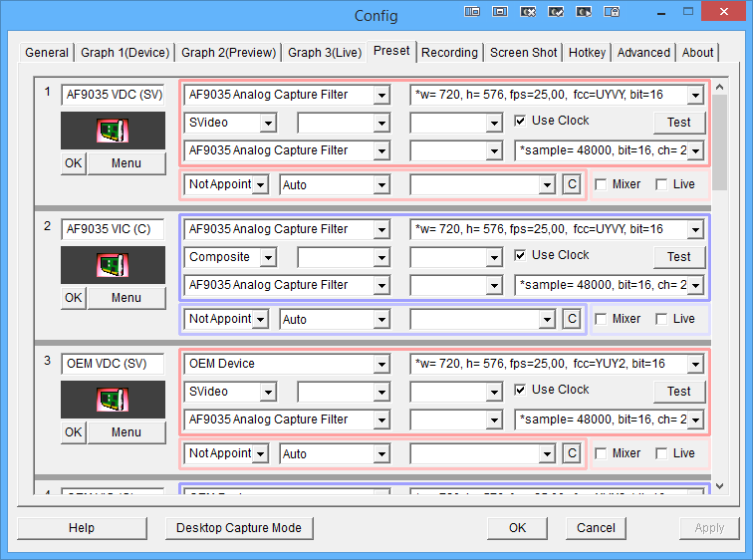
Task: Open the Screen Shot tab
Action: tap(524, 53)
